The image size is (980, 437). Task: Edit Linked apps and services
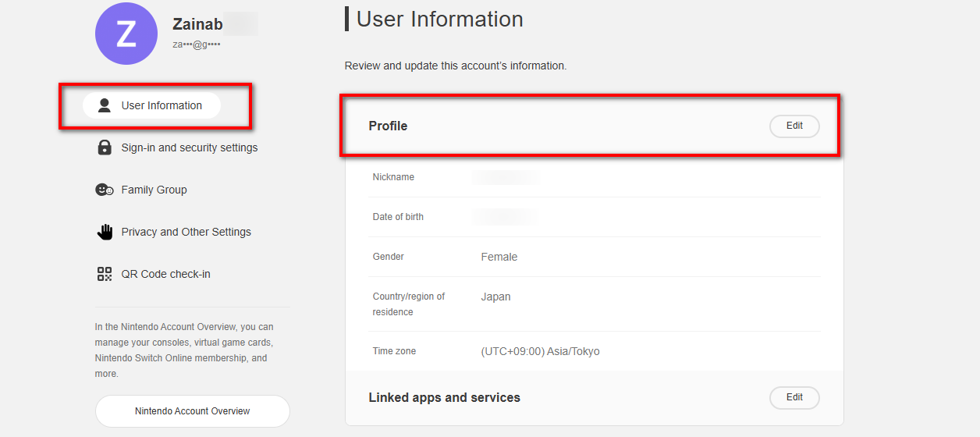pyautogui.click(x=794, y=397)
